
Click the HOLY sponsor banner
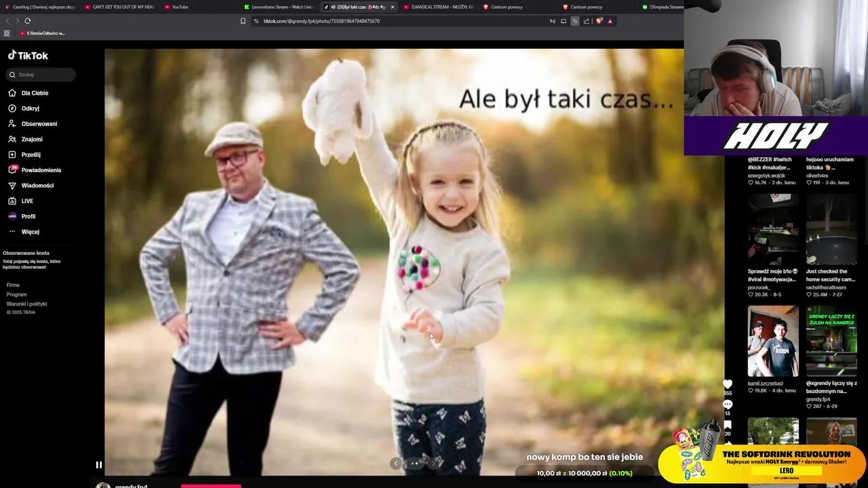coord(776,136)
